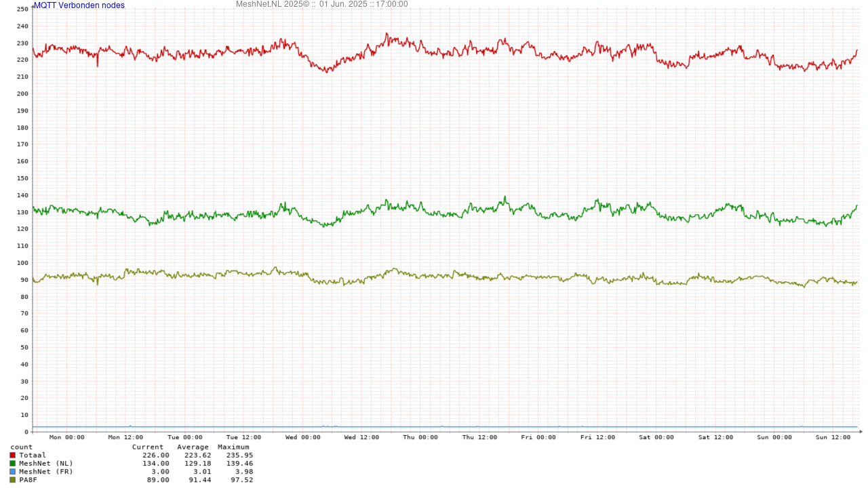Click MeshNet (FR) current value 3.00
Screen dimensions: 868x488
coord(161,472)
